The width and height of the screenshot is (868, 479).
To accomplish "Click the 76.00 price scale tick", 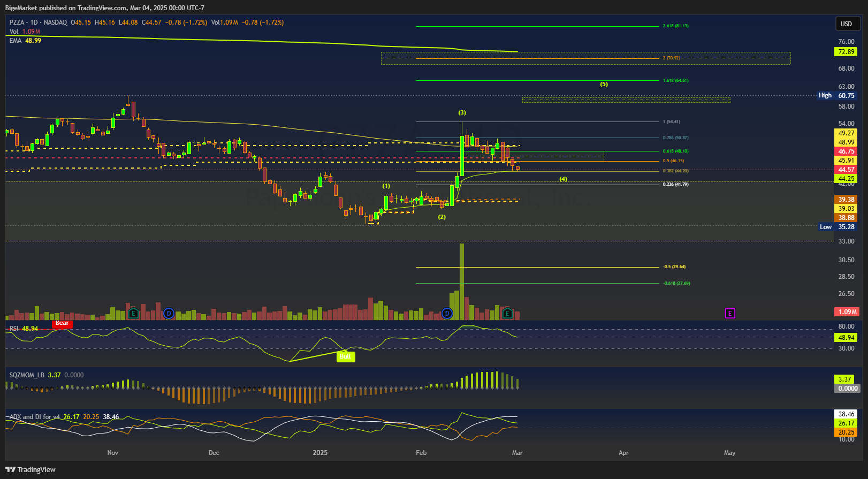I will click(x=846, y=42).
